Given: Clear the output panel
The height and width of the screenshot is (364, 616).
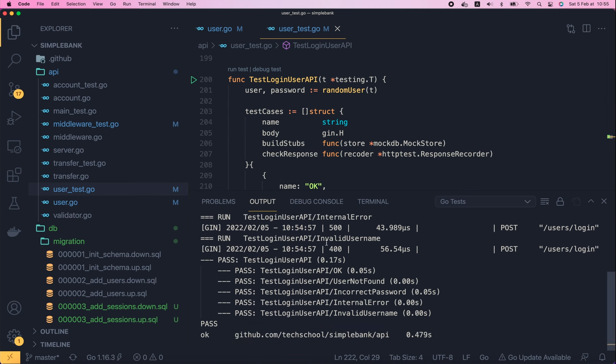Looking at the screenshot, I should click(545, 202).
